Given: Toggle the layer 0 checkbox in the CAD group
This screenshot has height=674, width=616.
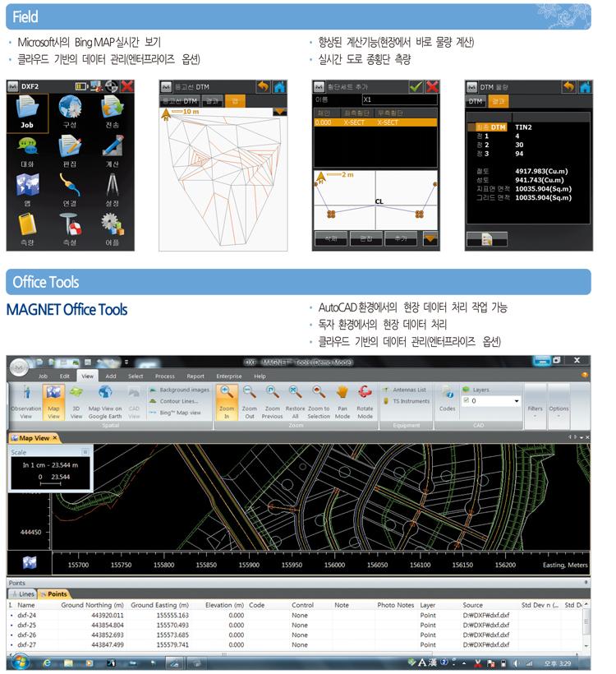Looking at the screenshot, I should [466, 400].
